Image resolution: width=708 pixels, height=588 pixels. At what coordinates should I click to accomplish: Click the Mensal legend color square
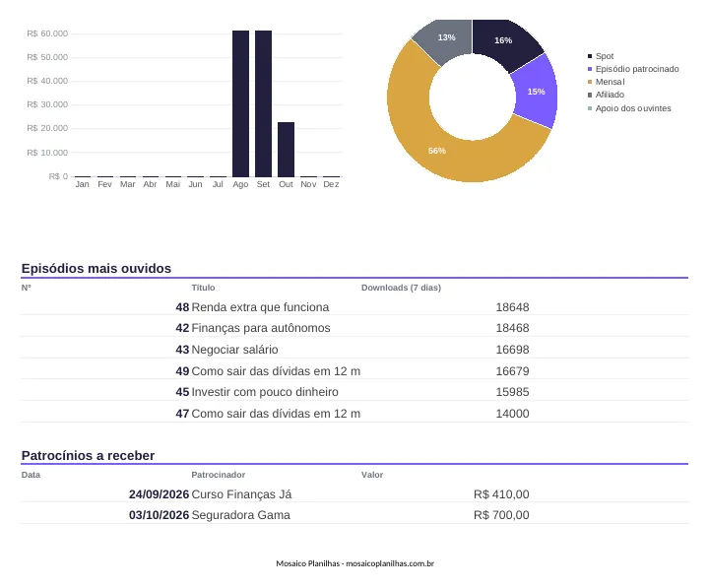click(590, 82)
